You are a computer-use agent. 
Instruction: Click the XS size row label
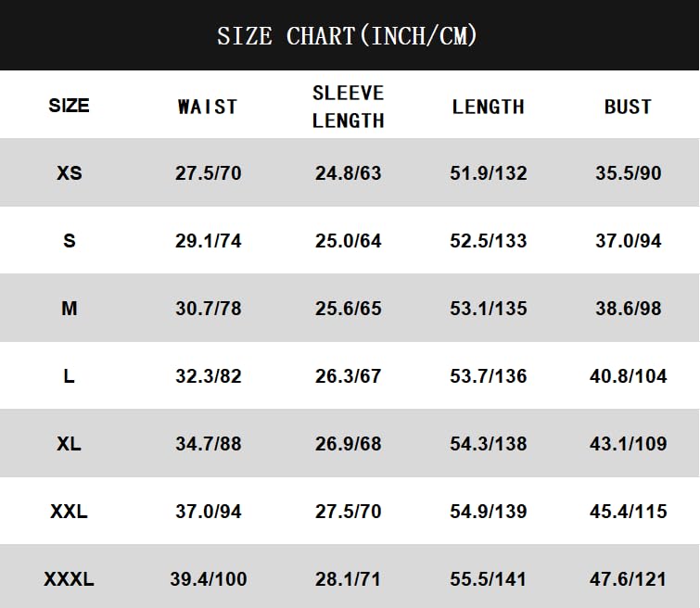point(69,172)
